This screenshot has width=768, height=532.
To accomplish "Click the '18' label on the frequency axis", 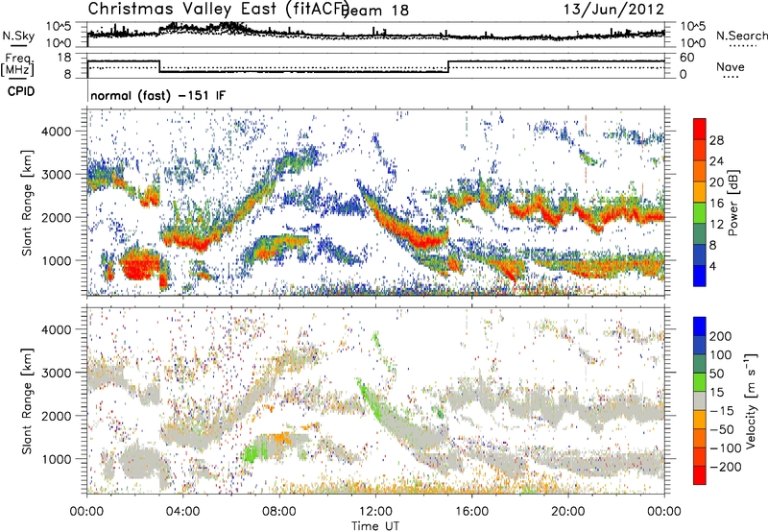I will [x=64, y=58].
